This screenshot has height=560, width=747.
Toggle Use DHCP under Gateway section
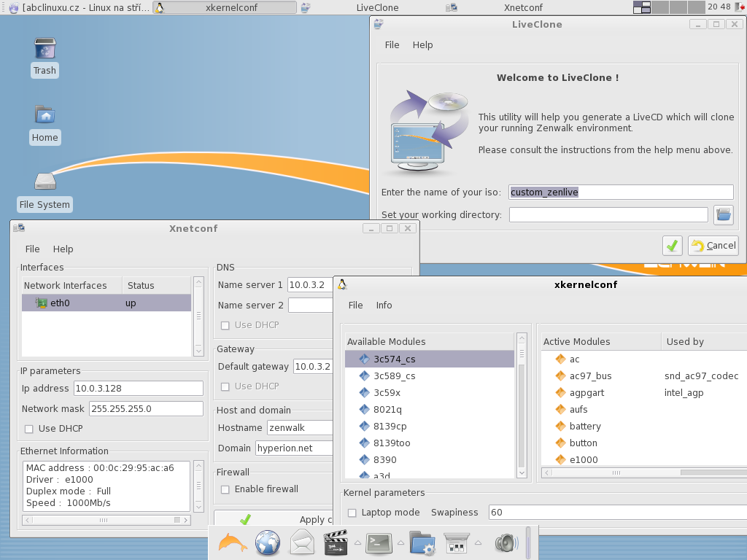[225, 386]
